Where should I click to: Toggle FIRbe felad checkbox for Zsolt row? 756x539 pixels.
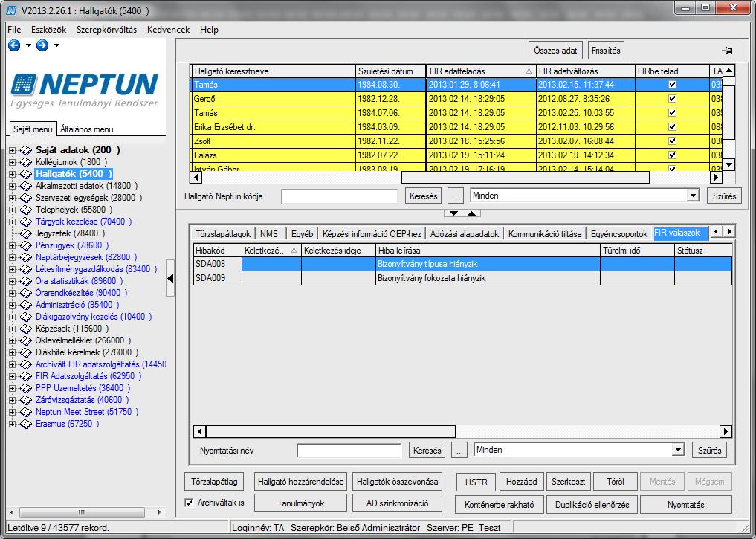672,141
